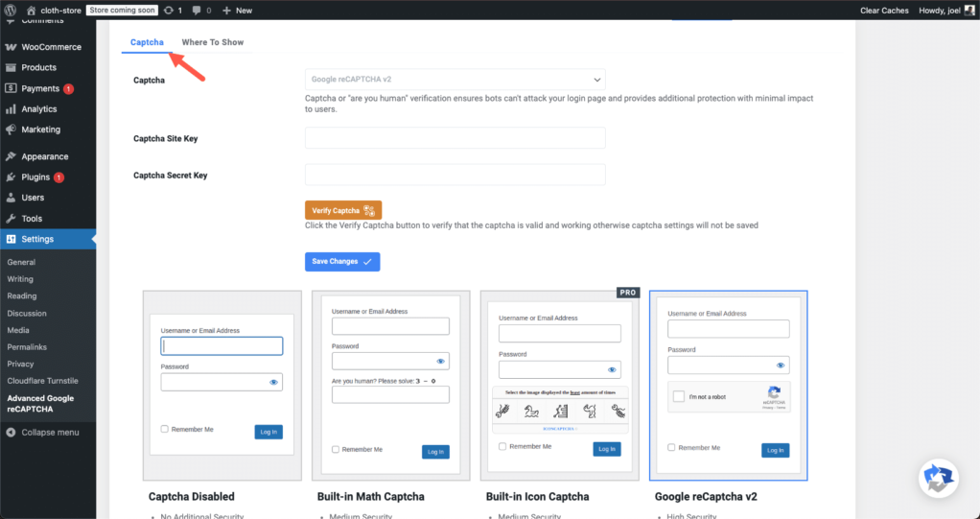Open the Plugins sidebar menu

click(x=35, y=177)
